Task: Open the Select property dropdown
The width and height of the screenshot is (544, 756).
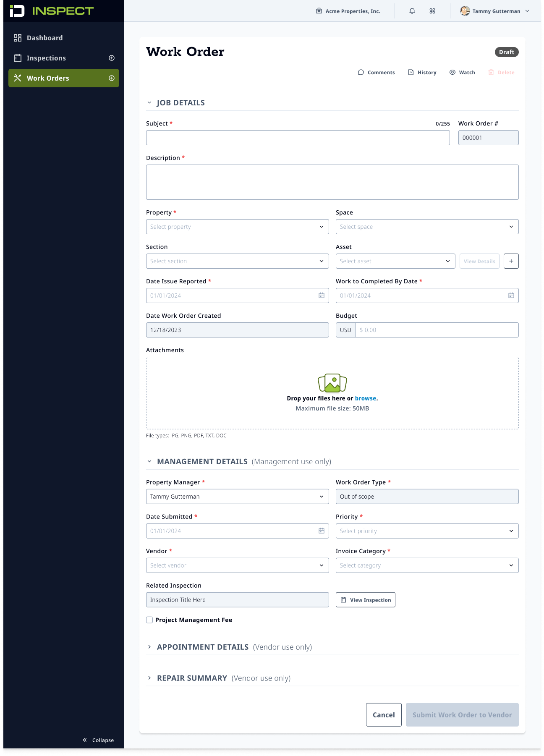Action: click(238, 227)
